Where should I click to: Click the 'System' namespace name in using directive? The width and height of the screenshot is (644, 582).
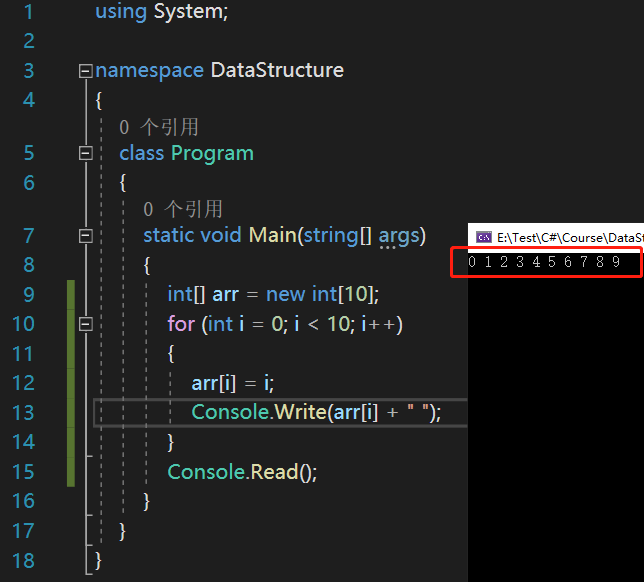[189, 12]
